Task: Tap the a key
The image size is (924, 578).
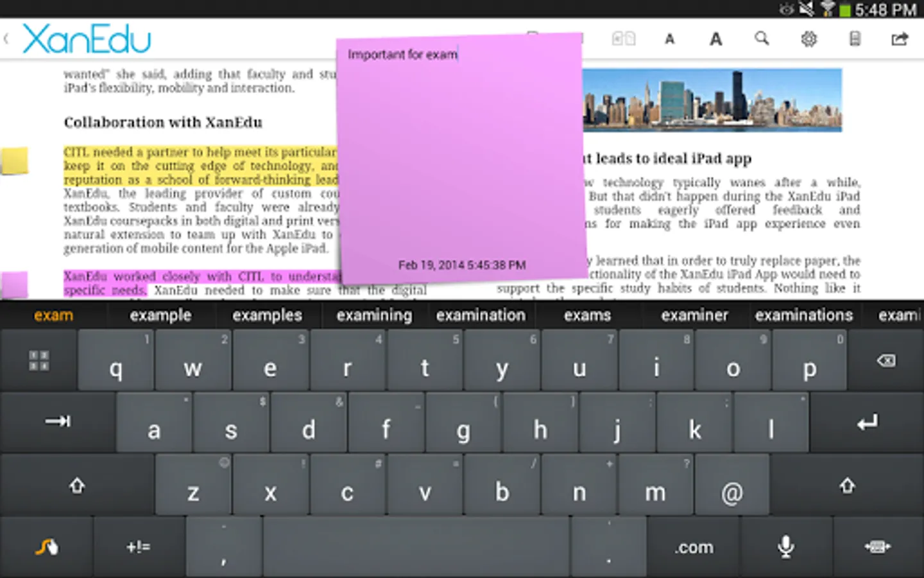Action: point(154,422)
